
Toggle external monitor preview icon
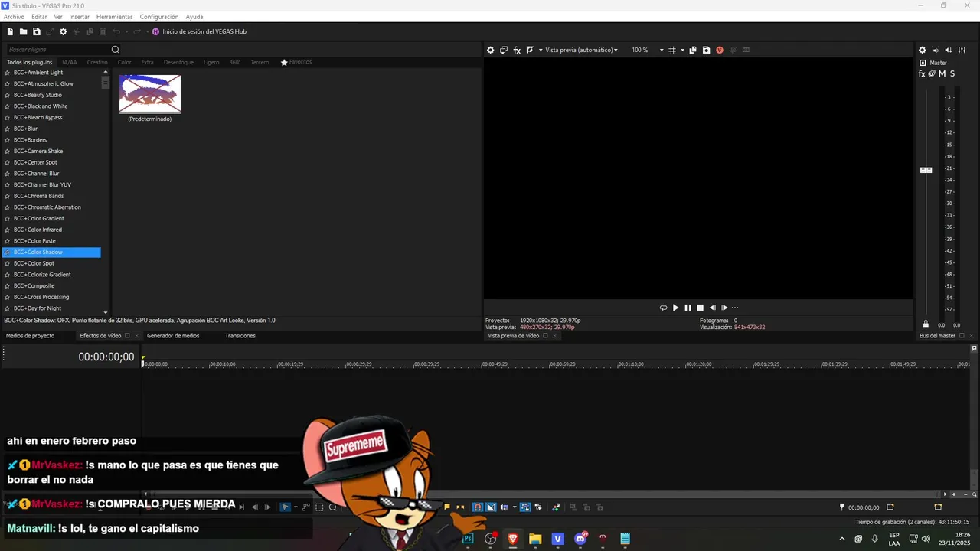coord(504,50)
